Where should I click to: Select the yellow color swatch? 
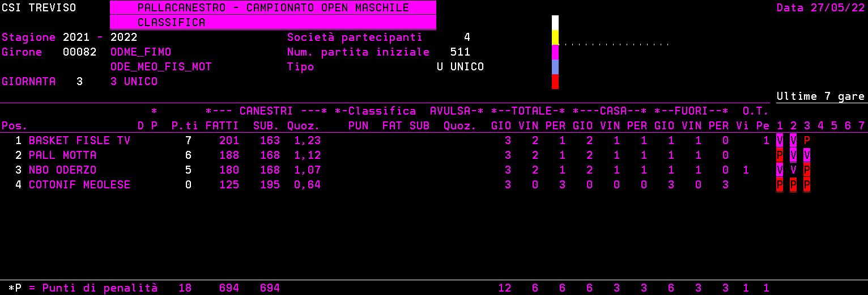coord(555,37)
